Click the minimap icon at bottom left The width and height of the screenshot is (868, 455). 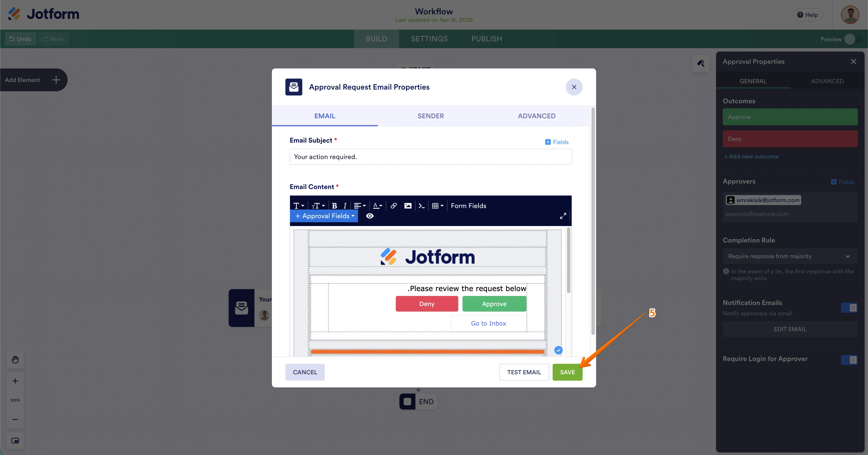tap(15, 441)
